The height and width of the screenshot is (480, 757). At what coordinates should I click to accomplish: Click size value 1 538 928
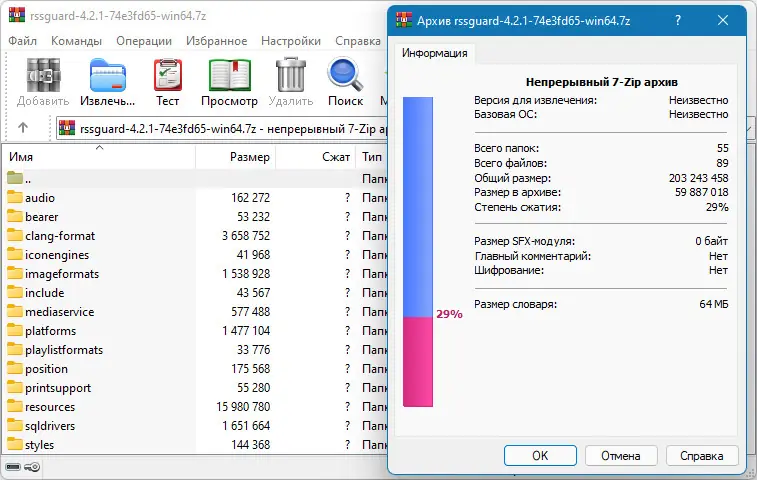tap(246, 274)
